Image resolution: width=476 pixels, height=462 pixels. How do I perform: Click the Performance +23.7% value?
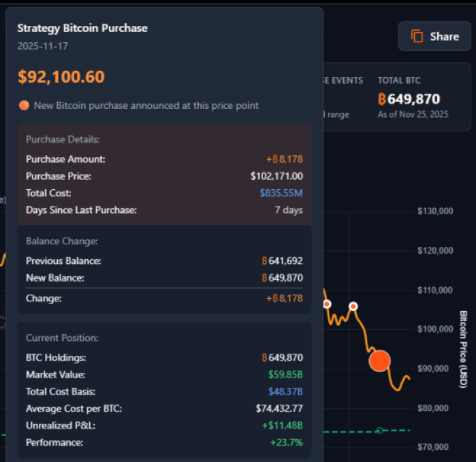(x=287, y=442)
